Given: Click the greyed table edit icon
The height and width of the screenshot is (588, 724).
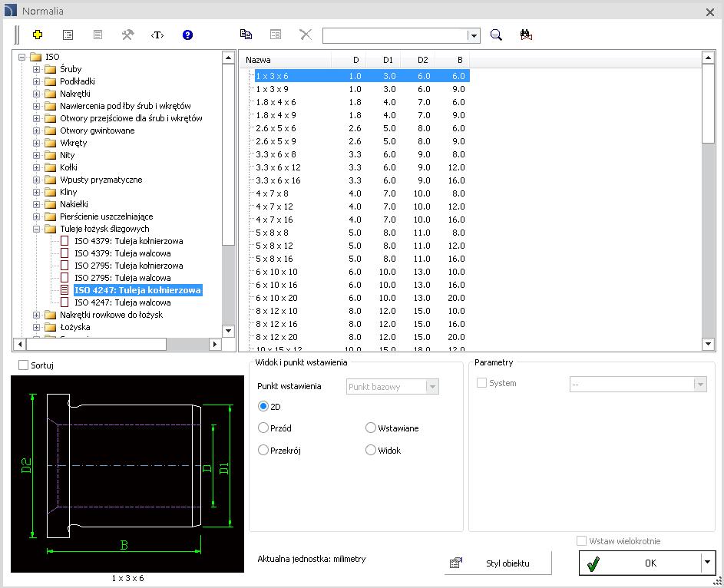Looking at the screenshot, I should 276,35.
